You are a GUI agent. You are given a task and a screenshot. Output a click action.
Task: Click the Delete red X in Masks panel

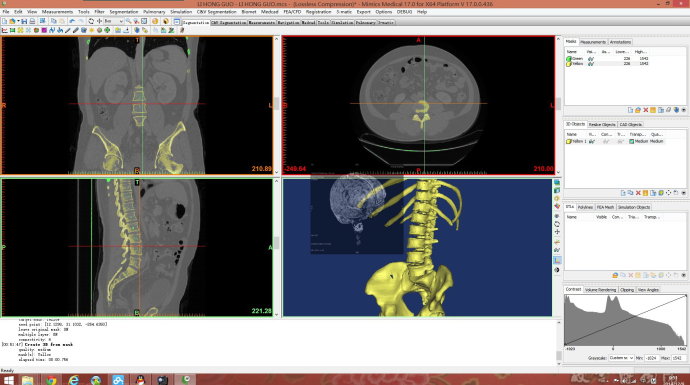click(646, 110)
